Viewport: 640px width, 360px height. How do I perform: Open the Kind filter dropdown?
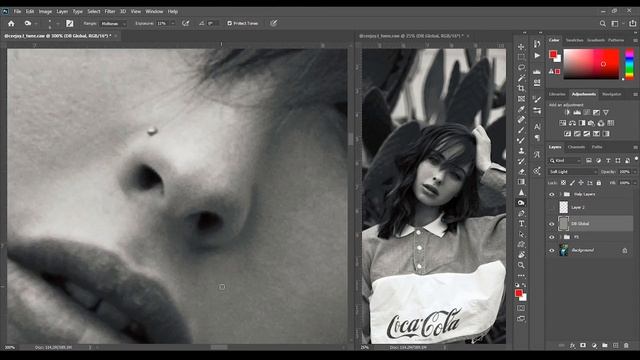pyautogui.click(x=565, y=161)
